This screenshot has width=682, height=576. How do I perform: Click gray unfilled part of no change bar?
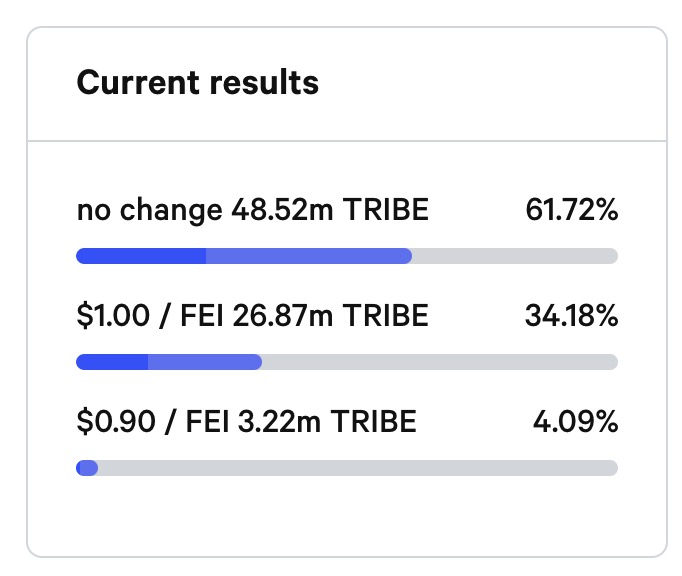coord(514,256)
